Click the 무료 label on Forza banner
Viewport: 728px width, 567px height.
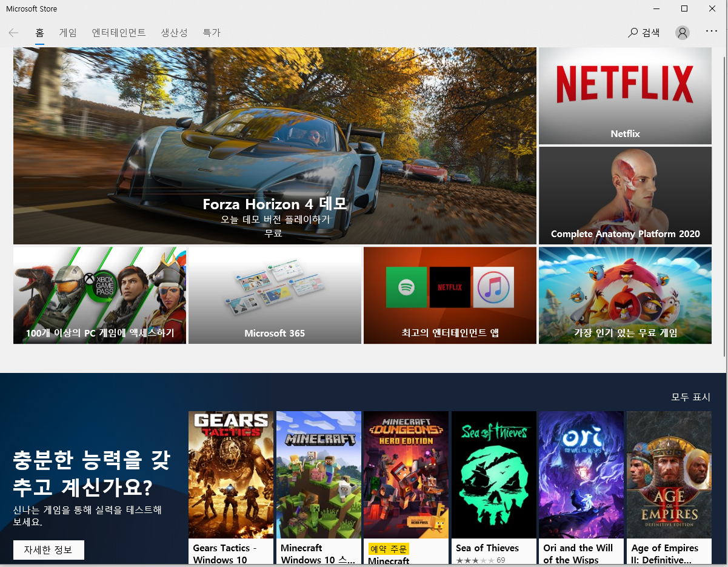point(273,233)
